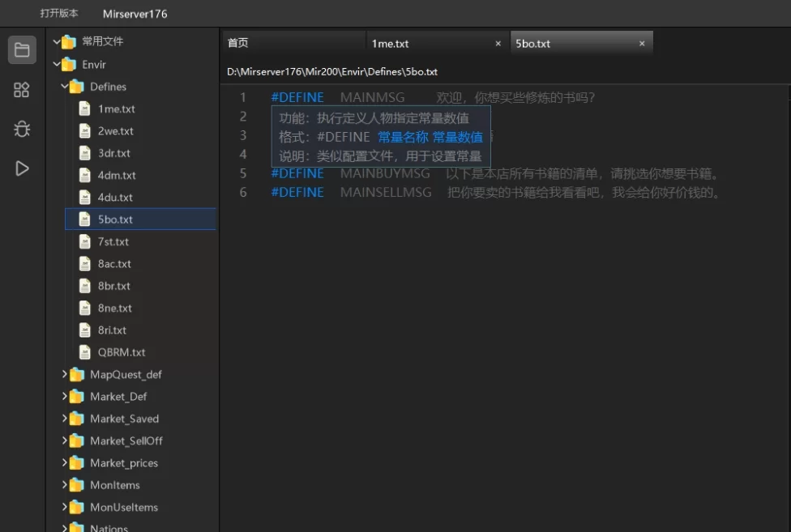Click the MapQuest_def folder icon
Viewport: 791px width, 532px height.
77,375
